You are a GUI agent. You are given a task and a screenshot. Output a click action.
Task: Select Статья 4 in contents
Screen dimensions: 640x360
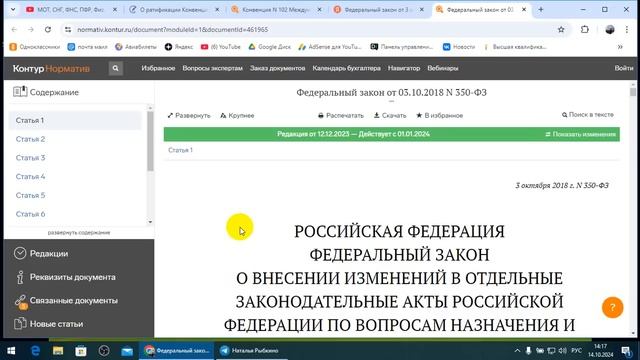30,177
